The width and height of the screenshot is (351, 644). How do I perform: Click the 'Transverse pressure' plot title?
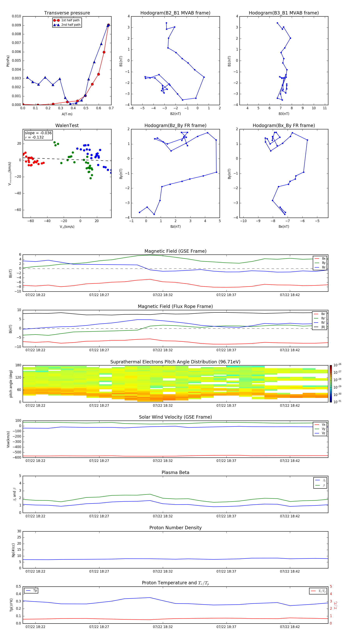pos(67,13)
